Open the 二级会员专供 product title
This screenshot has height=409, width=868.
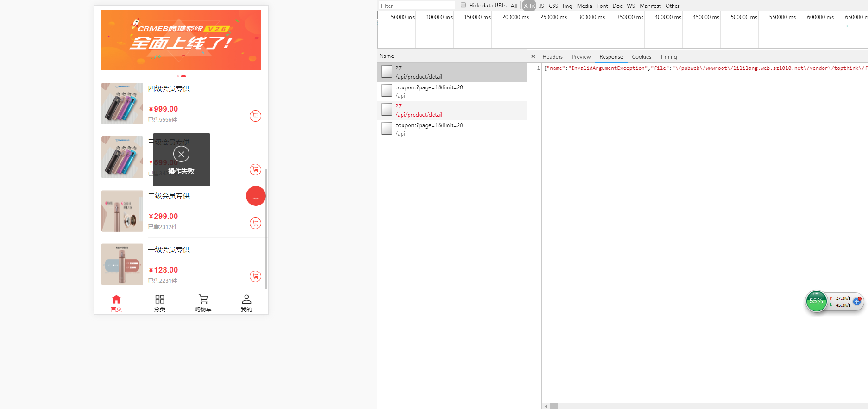169,196
